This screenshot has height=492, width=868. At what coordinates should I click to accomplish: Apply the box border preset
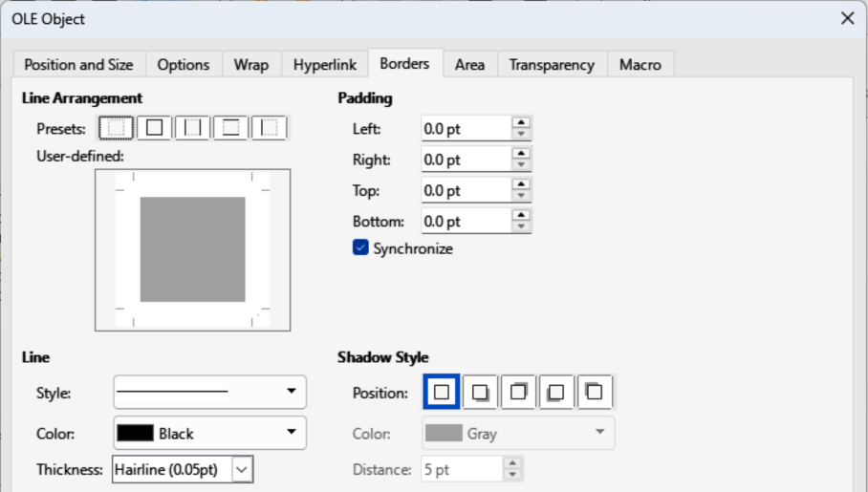(155, 128)
